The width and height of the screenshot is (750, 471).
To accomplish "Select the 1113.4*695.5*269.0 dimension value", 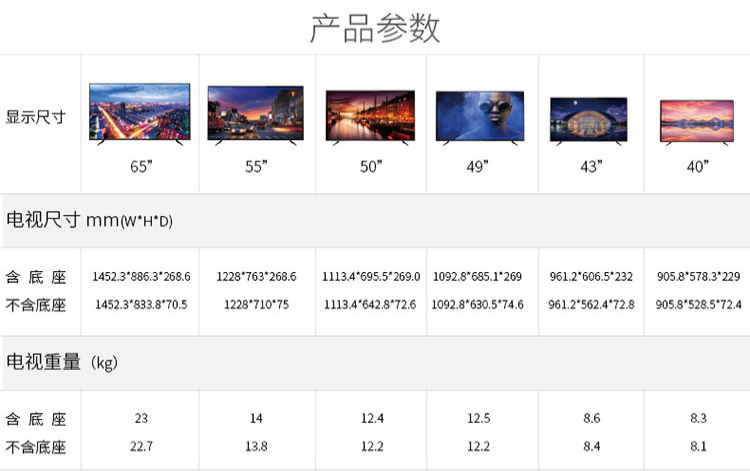I will (371, 276).
